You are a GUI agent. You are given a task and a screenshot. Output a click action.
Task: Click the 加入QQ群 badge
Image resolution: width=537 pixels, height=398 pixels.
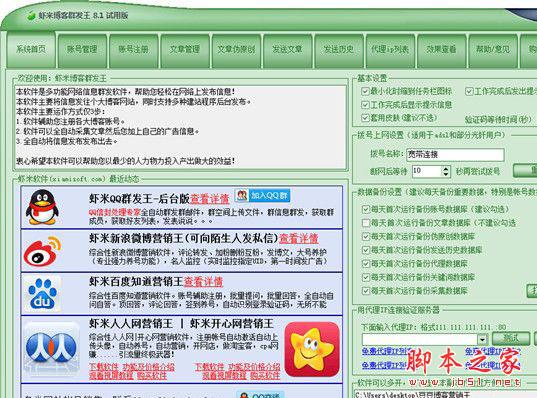263,196
